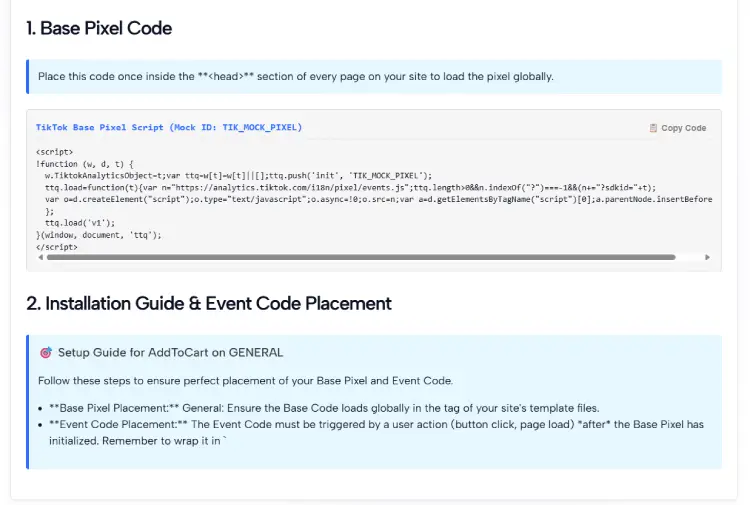Click the '2. Installation Guide & Event Code Placement' heading
750x505 pixels.
[x=209, y=304]
